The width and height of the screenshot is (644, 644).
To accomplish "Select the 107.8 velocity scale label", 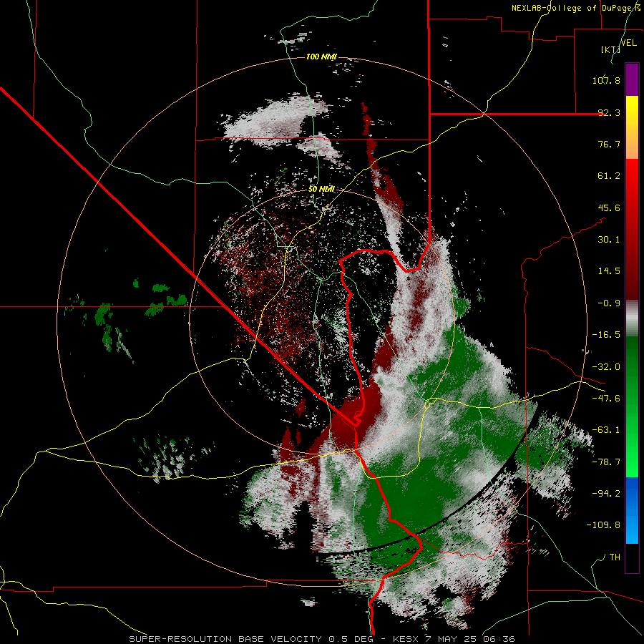I will 606,80.
